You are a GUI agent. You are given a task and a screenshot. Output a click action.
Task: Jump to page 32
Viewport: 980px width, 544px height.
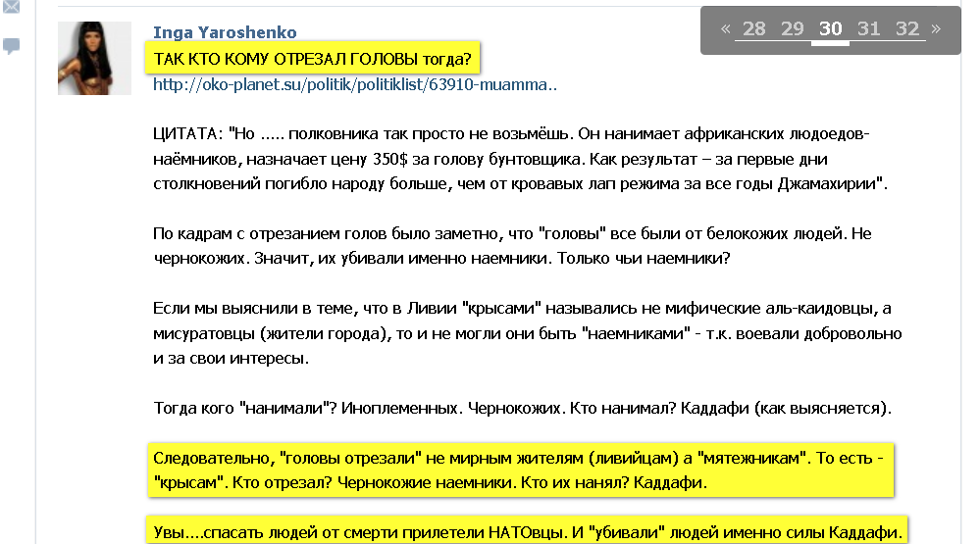906,28
